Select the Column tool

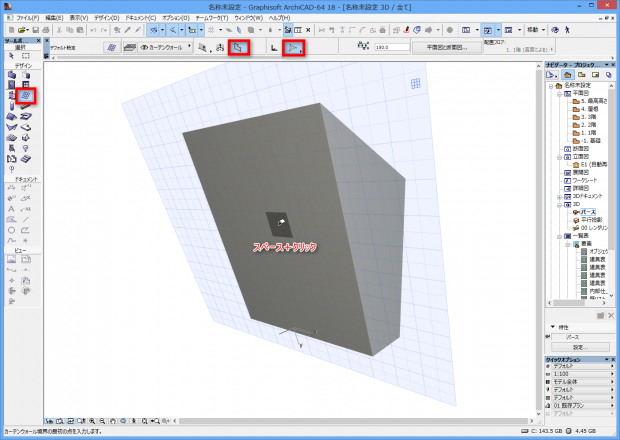11,106
